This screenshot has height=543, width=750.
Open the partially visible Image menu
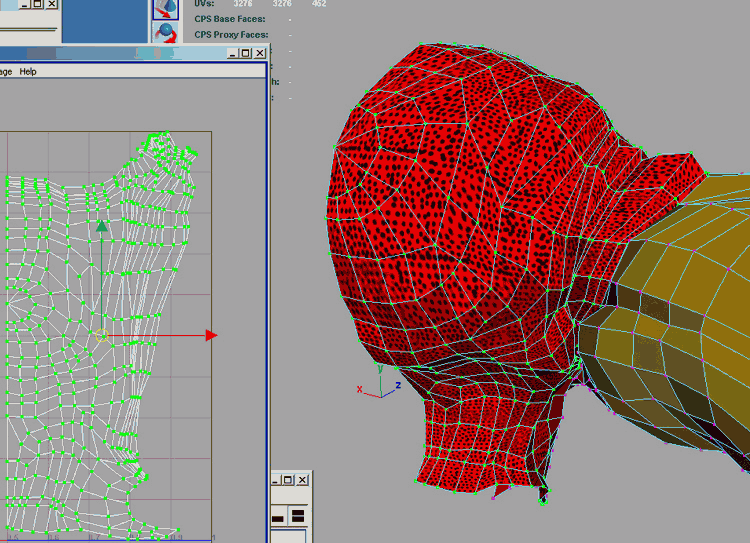click(x=5, y=72)
